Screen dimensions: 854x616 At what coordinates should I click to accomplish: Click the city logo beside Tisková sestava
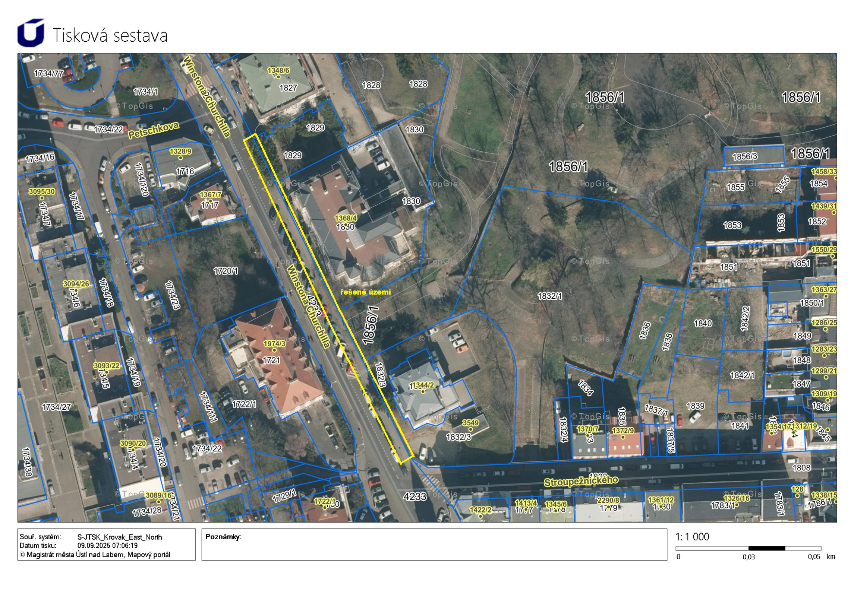tap(31, 33)
